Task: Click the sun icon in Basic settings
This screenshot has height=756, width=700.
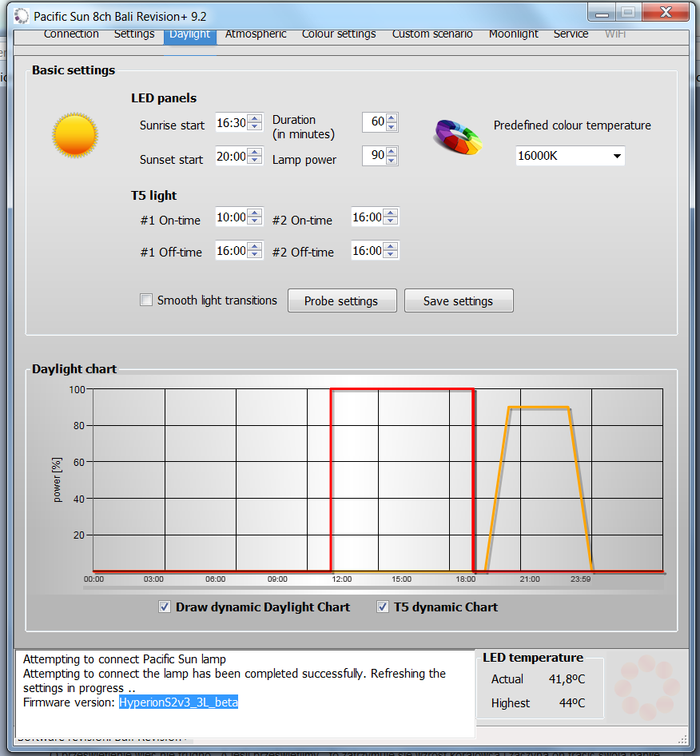Action: [x=76, y=134]
